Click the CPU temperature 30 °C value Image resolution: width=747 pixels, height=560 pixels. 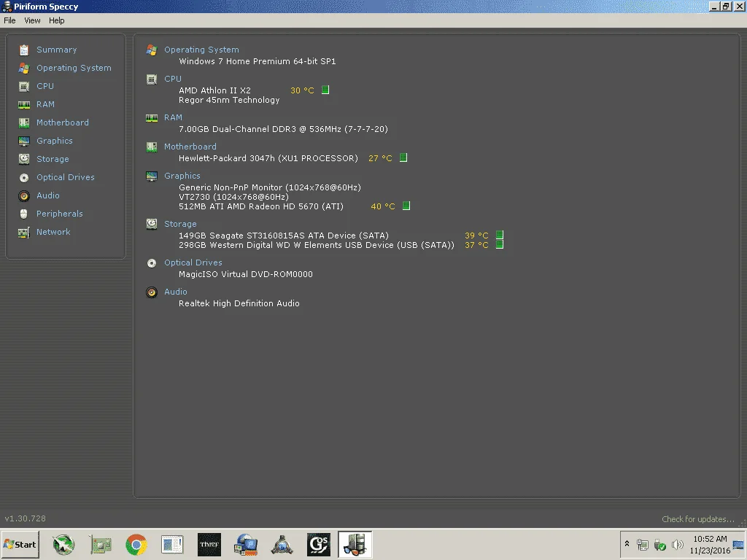(302, 90)
